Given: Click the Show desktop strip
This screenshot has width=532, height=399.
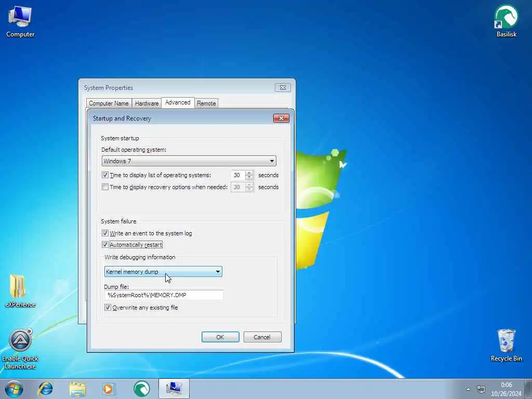Looking at the screenshot, I should click(x=528, y=389).
